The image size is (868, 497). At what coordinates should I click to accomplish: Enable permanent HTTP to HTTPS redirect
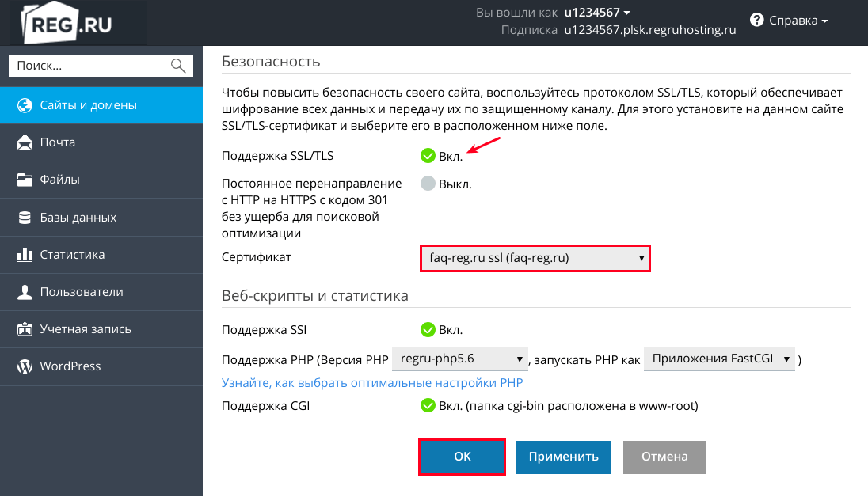[428, 183]
